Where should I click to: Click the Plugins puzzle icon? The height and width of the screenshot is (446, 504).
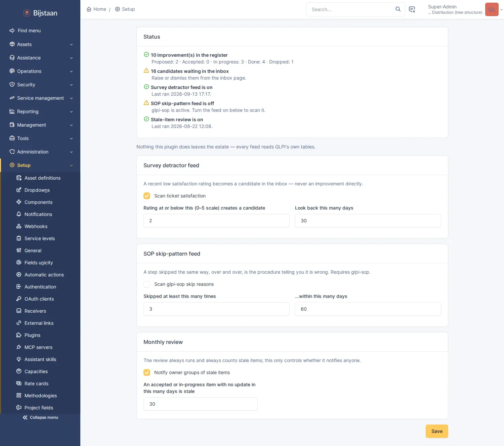(19, 335)
